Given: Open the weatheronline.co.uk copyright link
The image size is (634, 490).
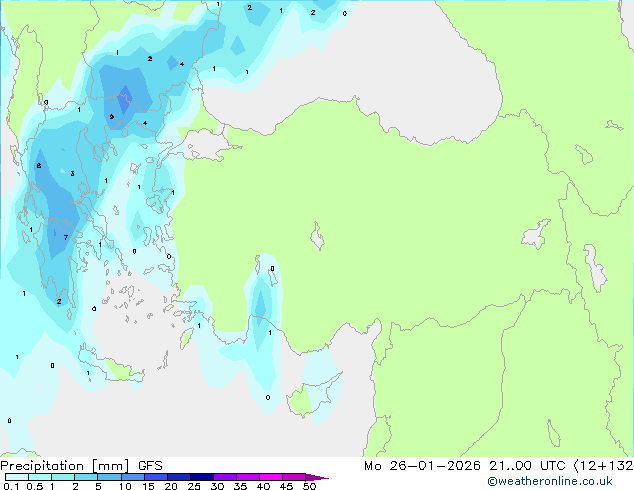Looking at the screenshot, I should (x=549, y=481).
